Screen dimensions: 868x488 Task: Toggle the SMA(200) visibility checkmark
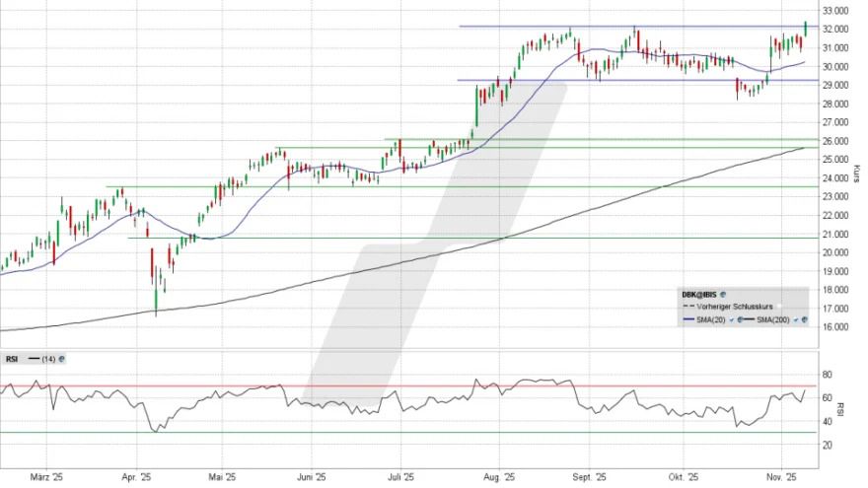(793, 319)
